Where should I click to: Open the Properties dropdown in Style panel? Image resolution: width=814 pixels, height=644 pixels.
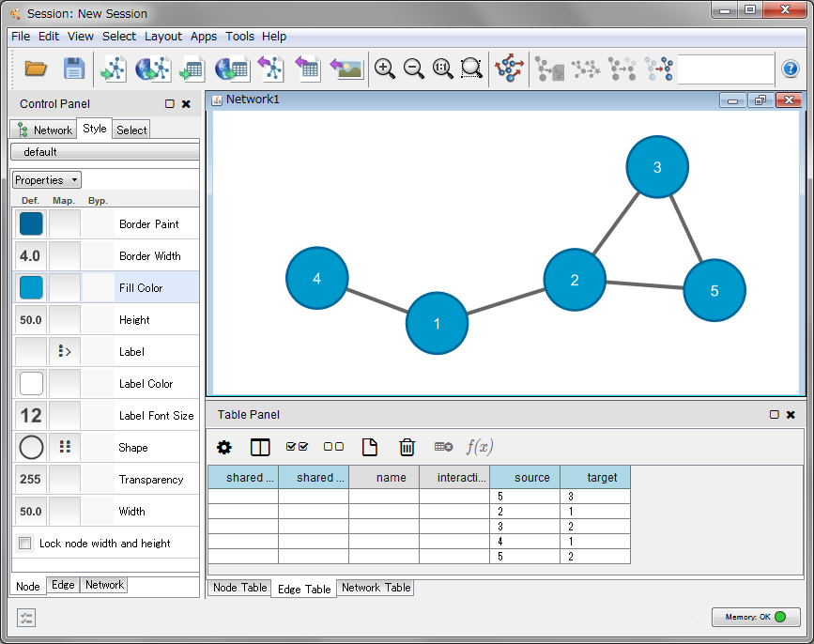point(47,180)
